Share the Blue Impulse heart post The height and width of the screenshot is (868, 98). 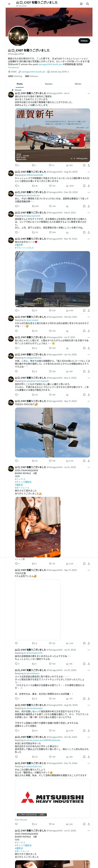[89, 310]
